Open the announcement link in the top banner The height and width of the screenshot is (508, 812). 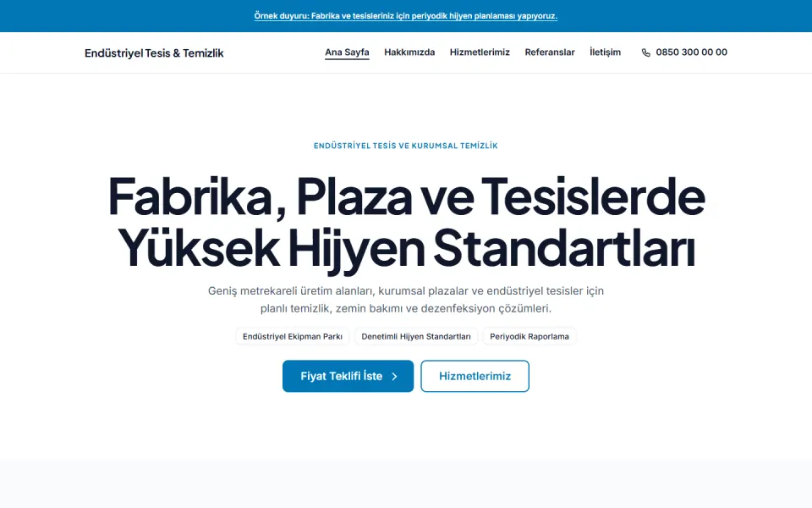pos(405,16)
